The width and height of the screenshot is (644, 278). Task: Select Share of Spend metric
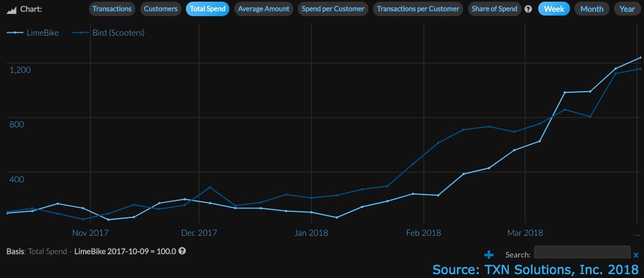click(x=494, y=8)
